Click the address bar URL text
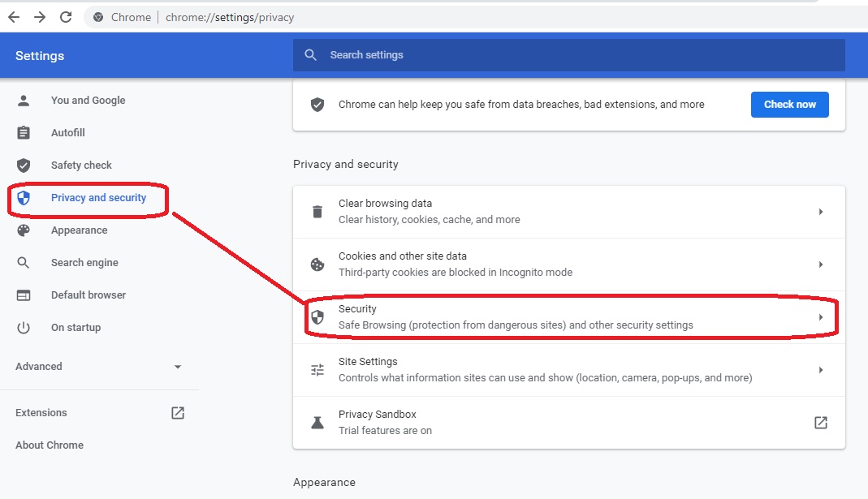The height and width of the screenshot is (499, 868). (x=230, y=17)
